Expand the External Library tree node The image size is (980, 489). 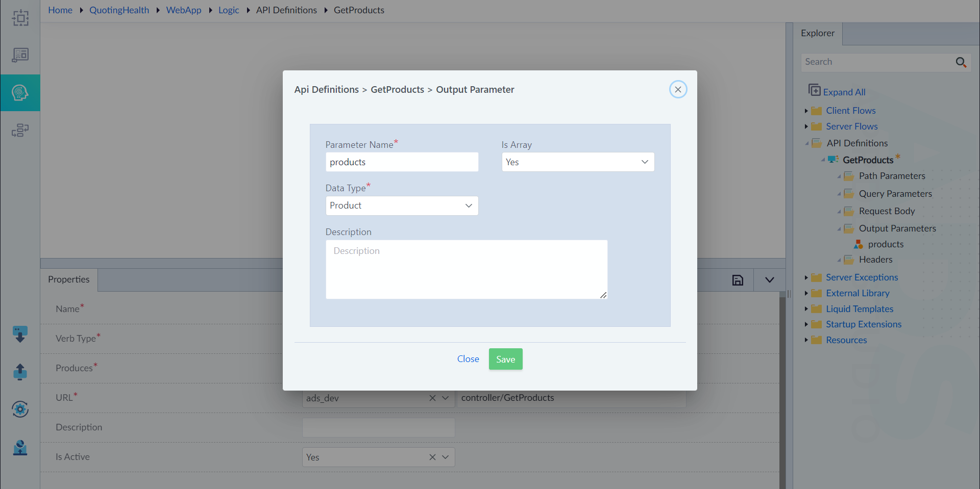point(806,293)
